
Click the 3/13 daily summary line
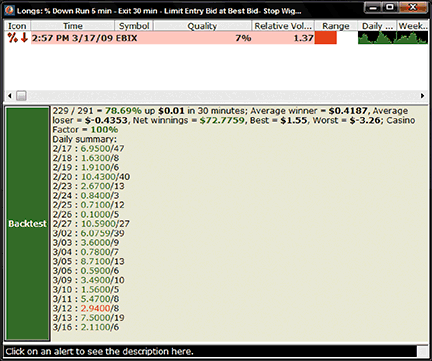(88, 317)
